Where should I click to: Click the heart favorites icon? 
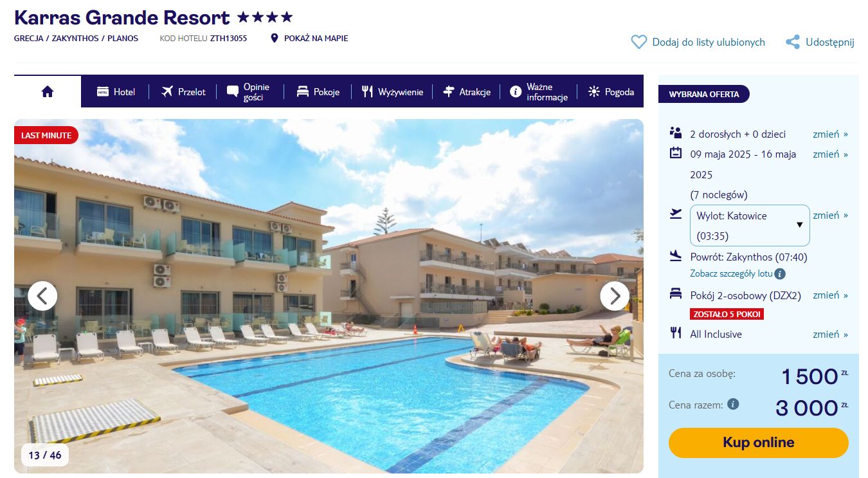[x=638, y=42]
